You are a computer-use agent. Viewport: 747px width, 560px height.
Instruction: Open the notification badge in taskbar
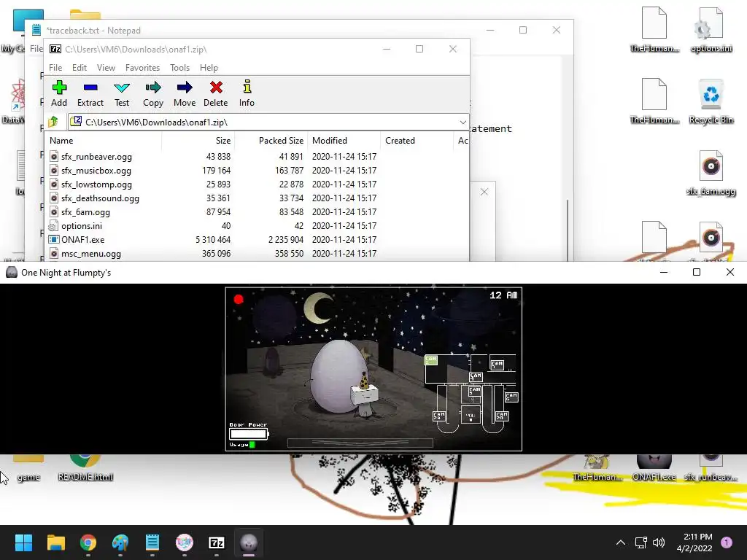(x=727, y=542)
